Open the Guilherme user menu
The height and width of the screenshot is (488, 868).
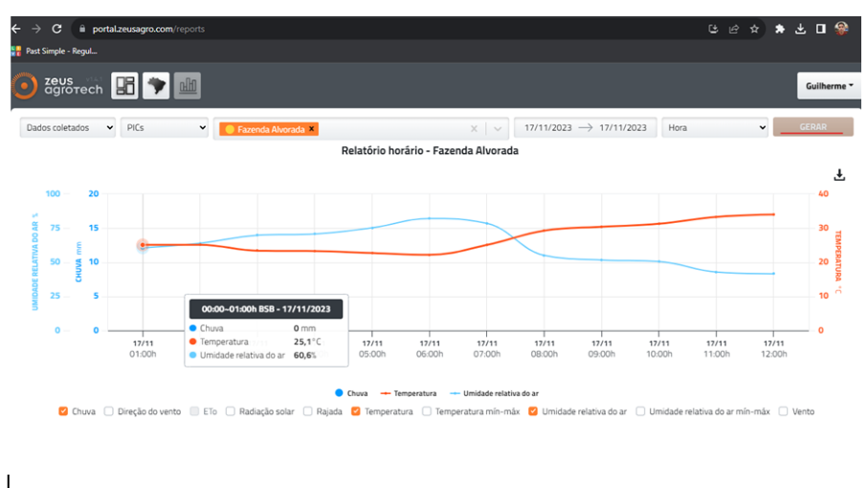[x=829, y=86]
